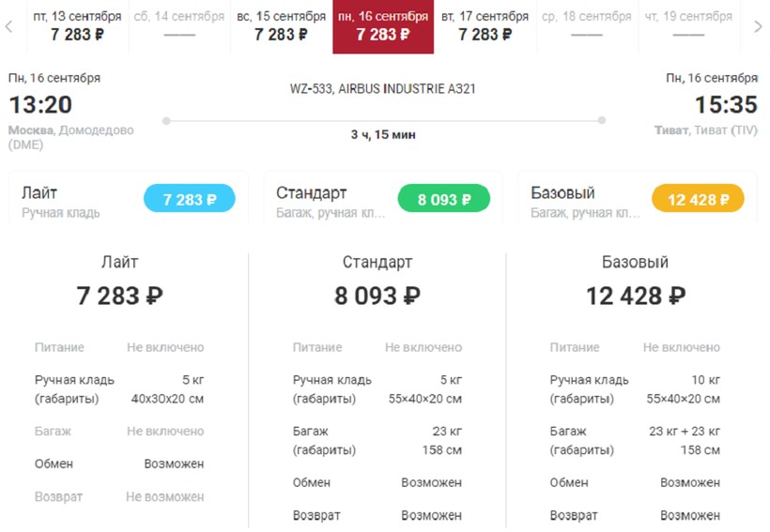Click the 13:20 departure time

click(40, 104)
